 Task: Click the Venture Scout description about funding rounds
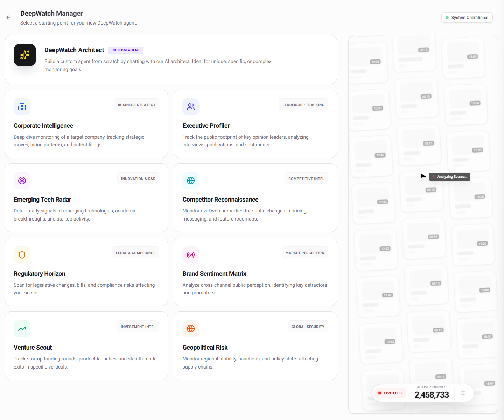[x=85, y=363]
